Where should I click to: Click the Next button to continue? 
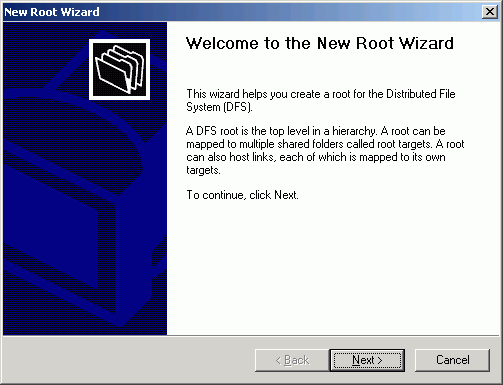pos(367,360)
